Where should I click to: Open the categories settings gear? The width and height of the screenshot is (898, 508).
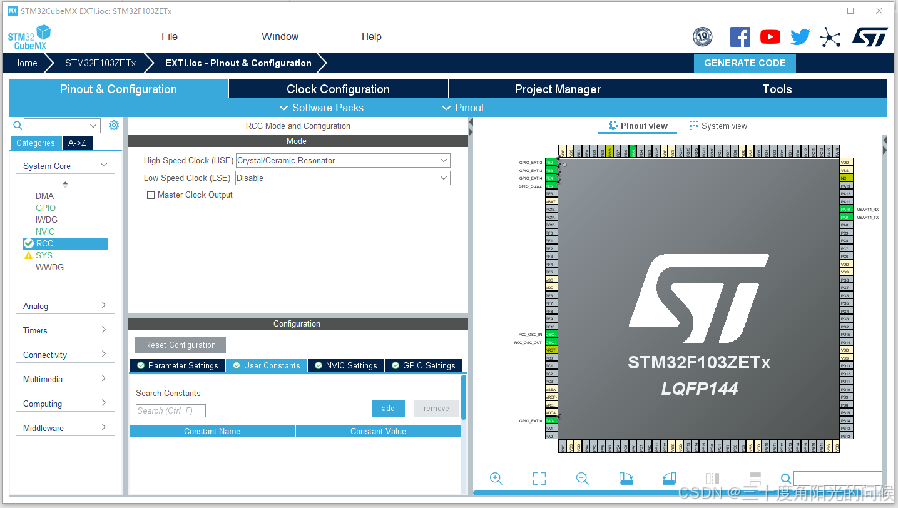point(114,125)
